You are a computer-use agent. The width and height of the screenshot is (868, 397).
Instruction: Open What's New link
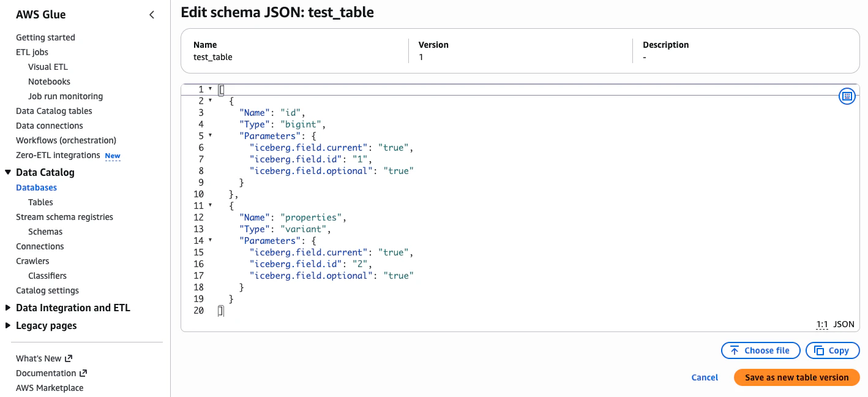pos(39,358)
